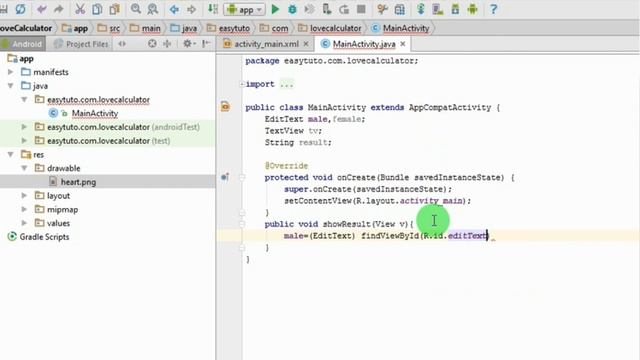
Task: Collapse the drawable folder
Action: (x=24, y=168)
